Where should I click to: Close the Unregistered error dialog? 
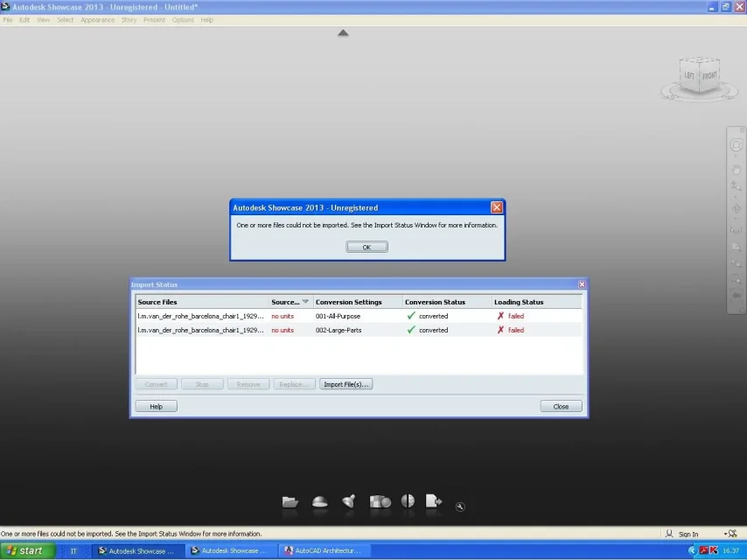[497, 207]
